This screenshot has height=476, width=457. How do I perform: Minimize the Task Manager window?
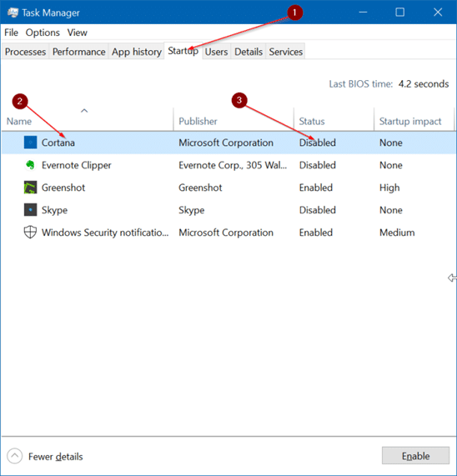[363, 13]
